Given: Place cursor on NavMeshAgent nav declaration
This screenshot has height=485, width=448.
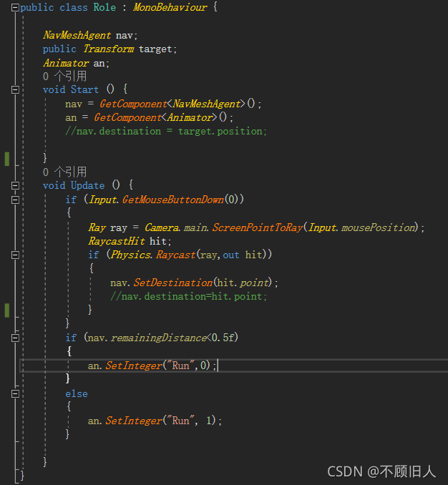Looking at the screenshot, I should click(x=90, y=35).
